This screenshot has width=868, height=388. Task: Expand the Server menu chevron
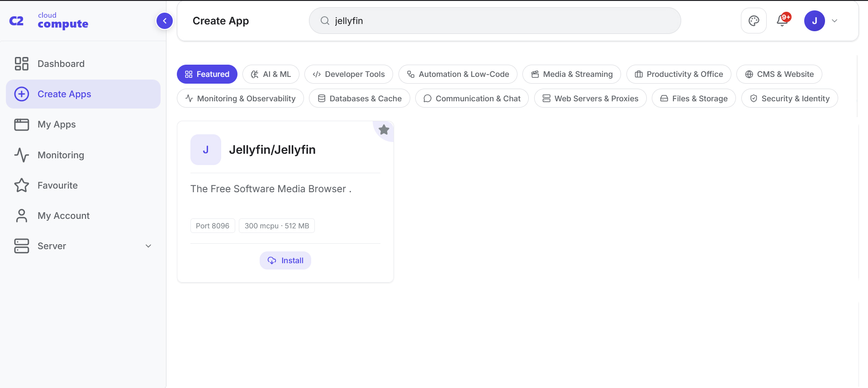[x=148, y=246]
